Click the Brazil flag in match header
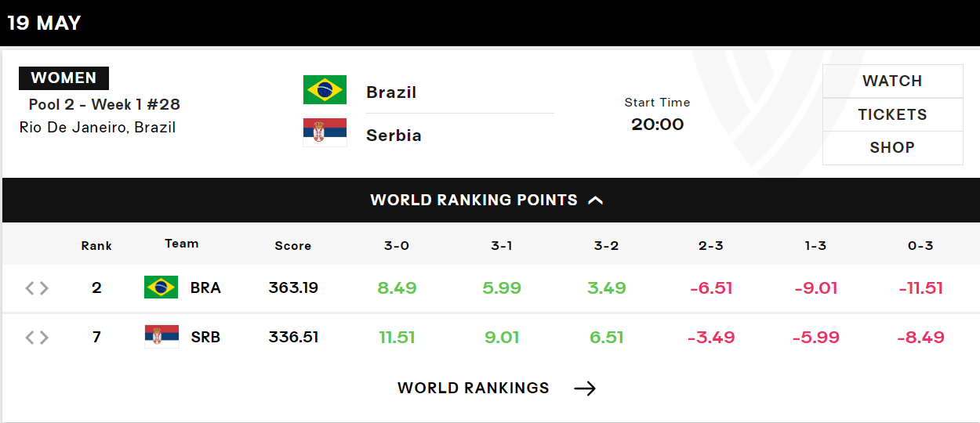The width and height of the screenshot is (980, 423). [x=325, y=90]
